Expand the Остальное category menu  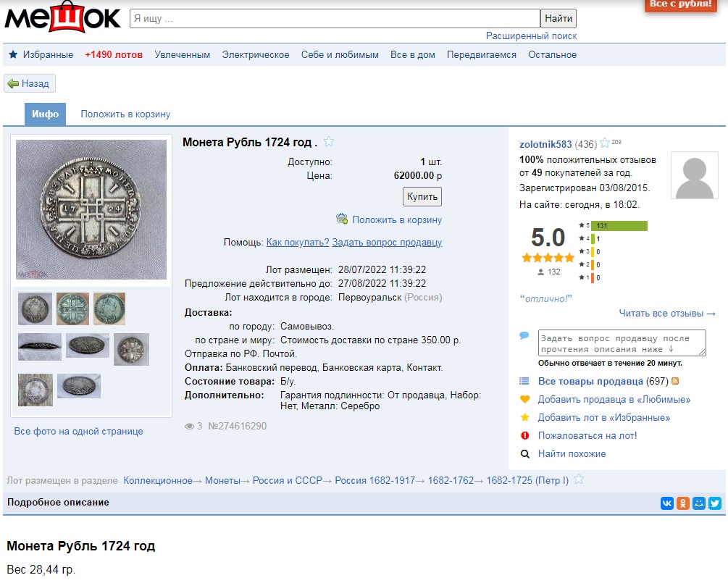(552, 55)
